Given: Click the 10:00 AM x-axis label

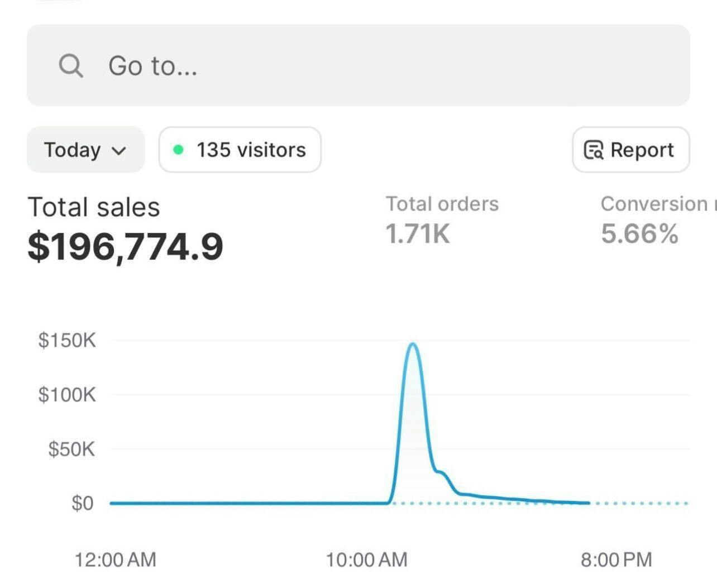Looking at the screenshot, I should point(366,559).
